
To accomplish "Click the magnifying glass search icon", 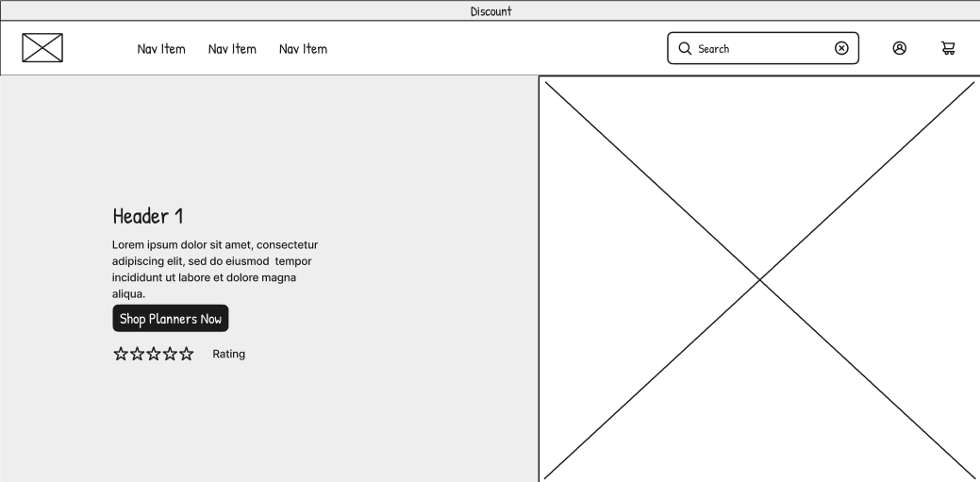I will [685, 48].
